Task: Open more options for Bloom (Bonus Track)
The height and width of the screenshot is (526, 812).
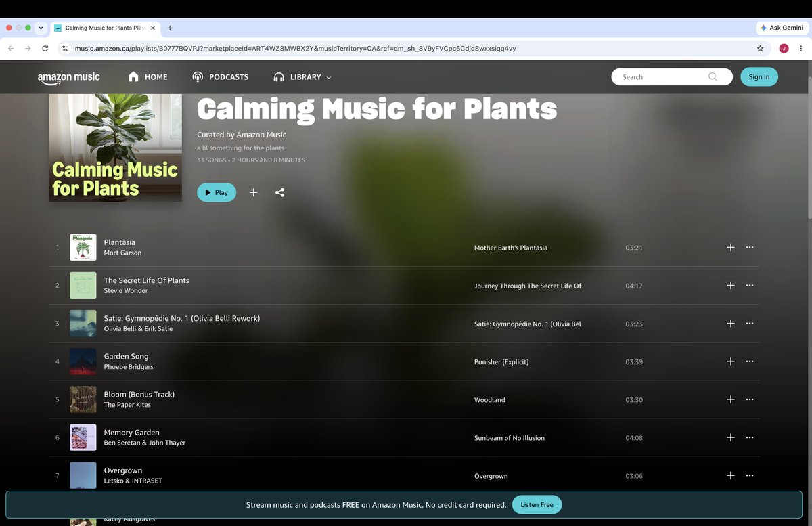Action: [750, 399]
